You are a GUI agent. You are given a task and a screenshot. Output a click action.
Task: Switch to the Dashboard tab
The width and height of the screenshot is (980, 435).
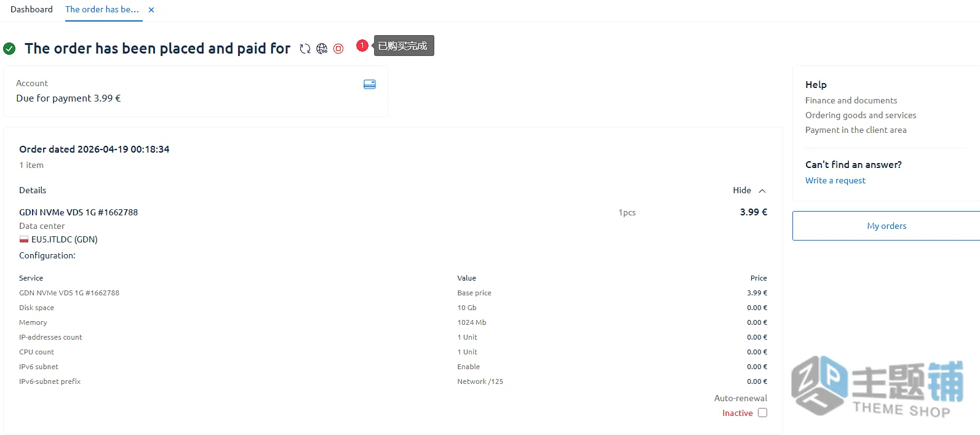click(31, 9)
